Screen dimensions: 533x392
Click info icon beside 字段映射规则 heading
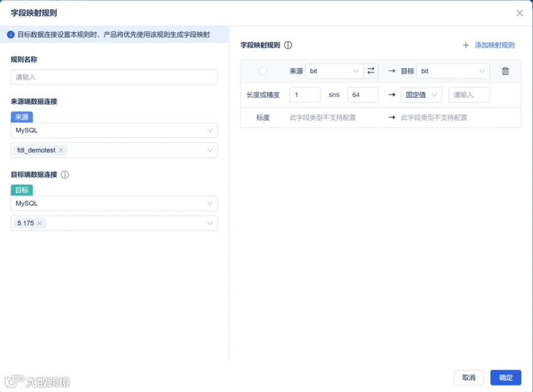[x=288, y=45]
